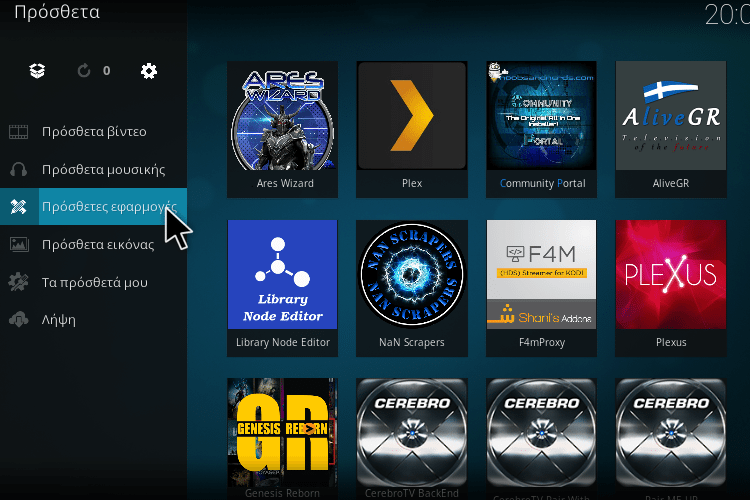Open the Plex add-on tile

click(412, 129)
